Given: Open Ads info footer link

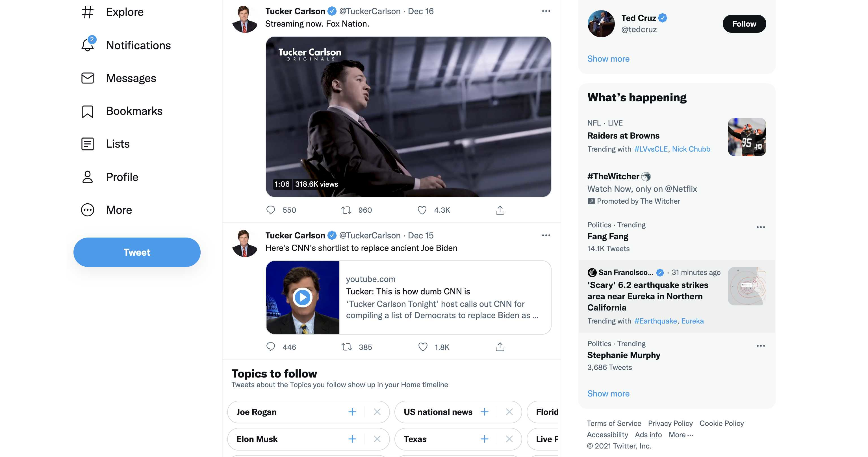Looking at the screenshot, I should pyautogui.click(x=648, y=435).
